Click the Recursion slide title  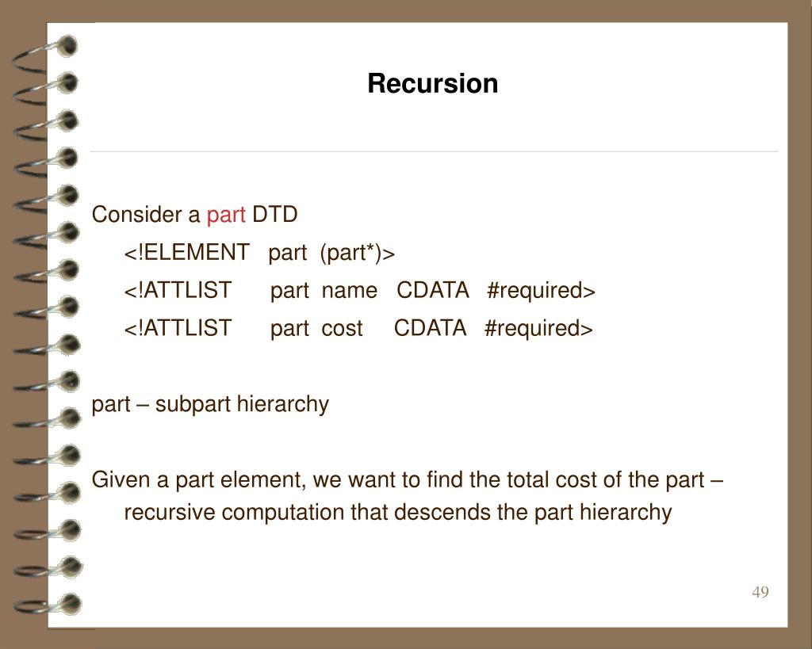(432, 83)
